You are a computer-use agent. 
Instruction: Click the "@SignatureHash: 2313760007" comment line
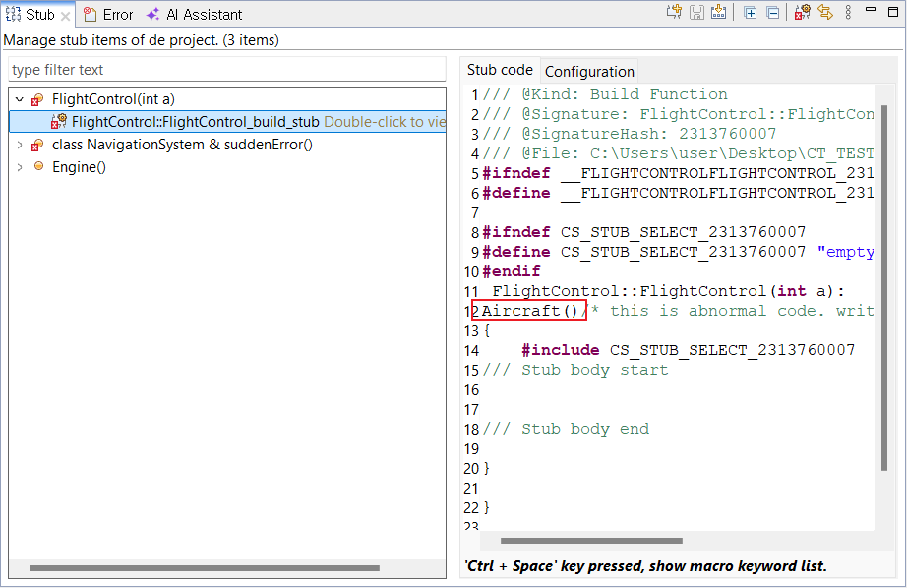coord(630,134)
